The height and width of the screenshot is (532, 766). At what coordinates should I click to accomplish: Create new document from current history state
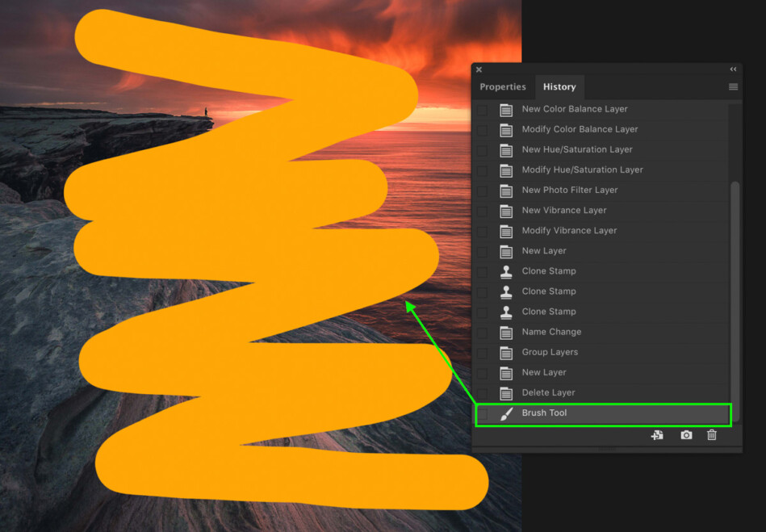pos(657,434)
